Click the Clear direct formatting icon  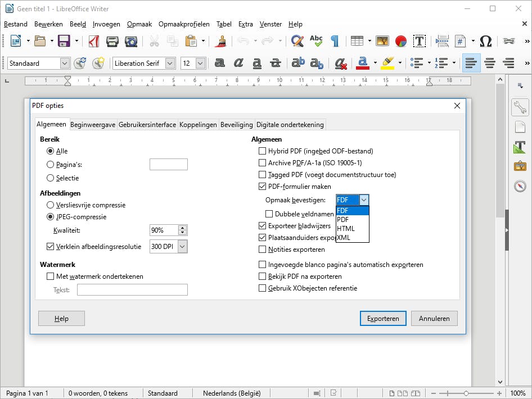pyautogui.click(x=340, y=63)
